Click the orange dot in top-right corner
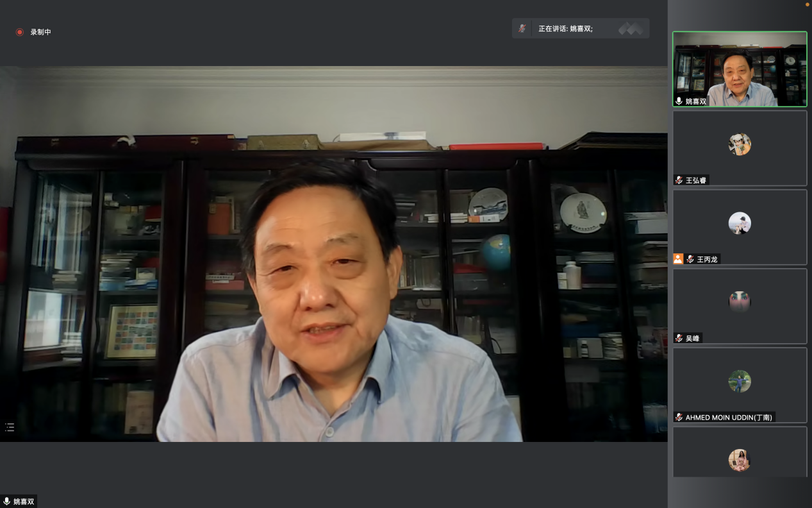The image size is (812, 508). 807,4
